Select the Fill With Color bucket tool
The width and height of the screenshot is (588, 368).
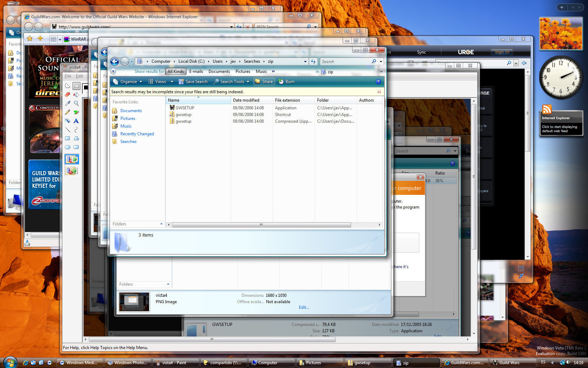(x=76, y=95)
